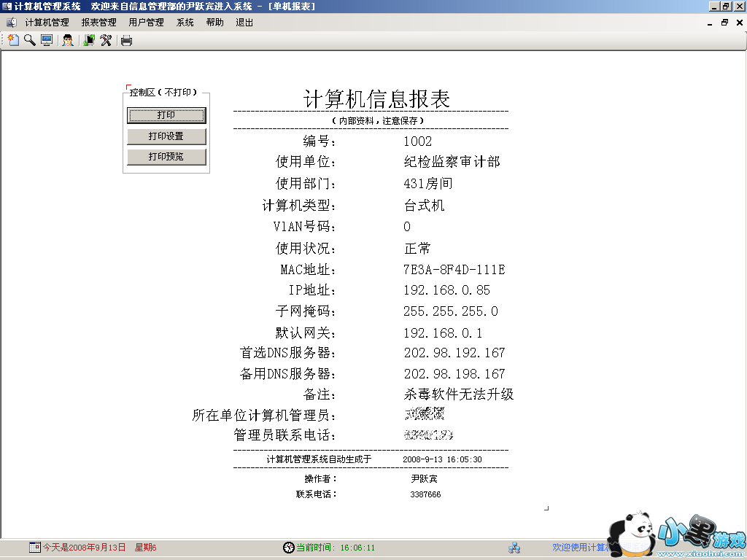Click the label 所在单位计算机管理员:

click(264, 415)
